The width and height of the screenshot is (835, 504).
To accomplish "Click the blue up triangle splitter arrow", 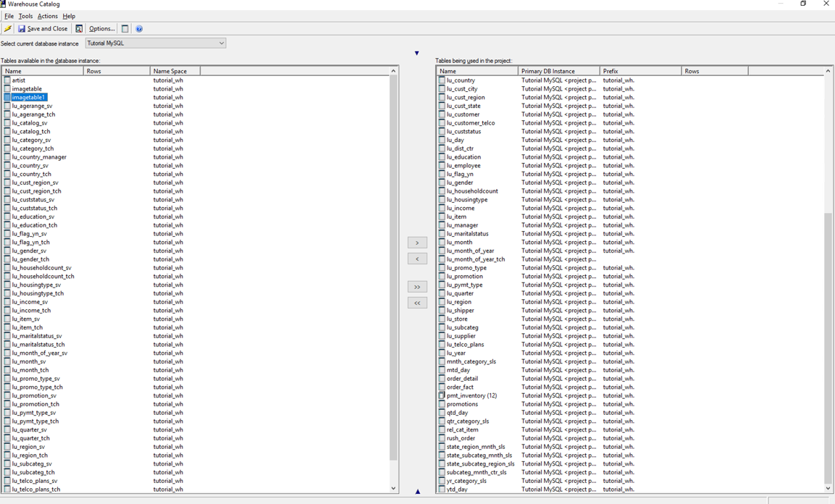I will pos(417,492).
